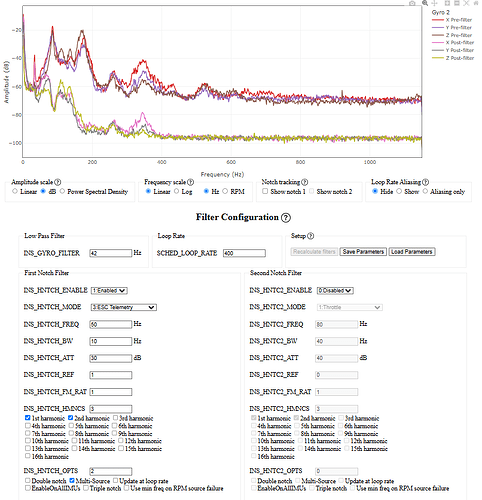Expand the INS_HNTCH_MODE ESC Telemetry dropdown
The width and height of the screenshot is (482, 500).
click(x=124, y=307)
